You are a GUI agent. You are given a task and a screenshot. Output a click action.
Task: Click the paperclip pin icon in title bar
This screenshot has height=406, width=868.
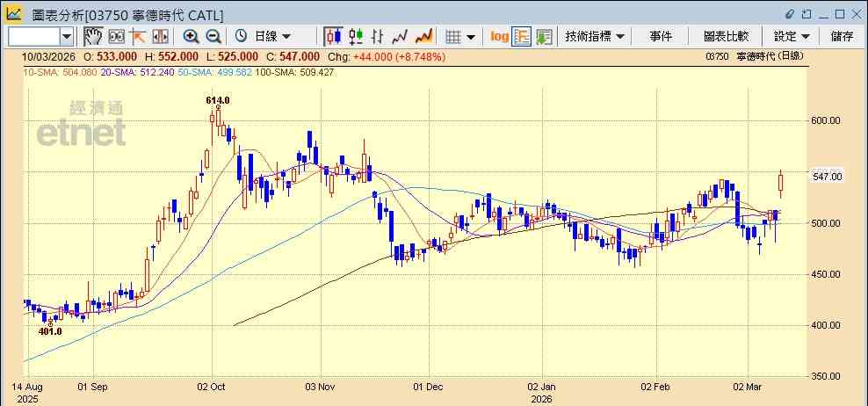click(x=790, y=14)
